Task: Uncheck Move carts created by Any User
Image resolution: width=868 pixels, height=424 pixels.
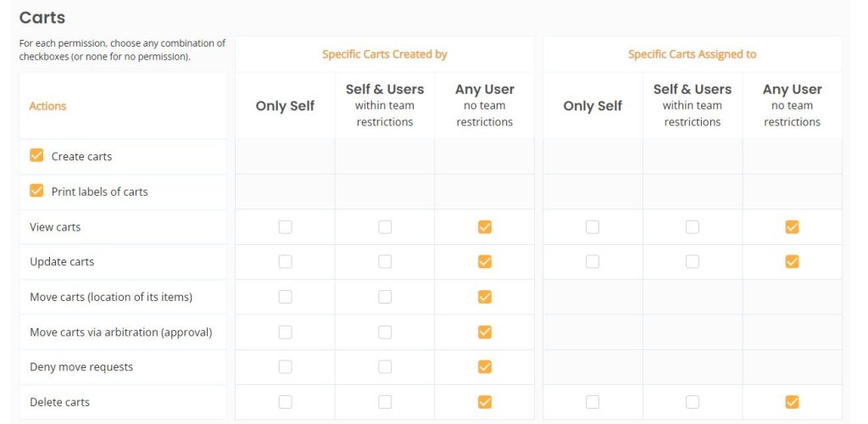Action: pyautogui.click(x=484, y=298)
